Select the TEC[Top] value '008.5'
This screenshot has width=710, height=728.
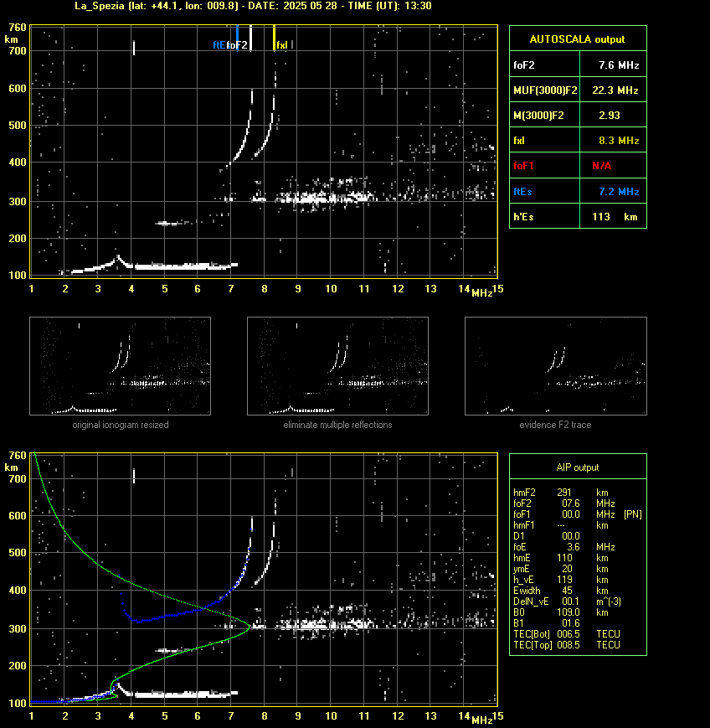tap(569, 645)
